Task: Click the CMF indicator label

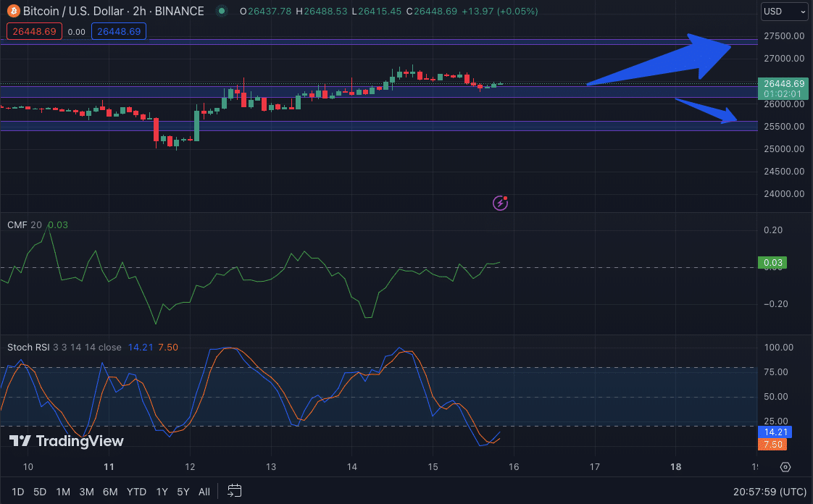Action: click(x=17, y=224)
